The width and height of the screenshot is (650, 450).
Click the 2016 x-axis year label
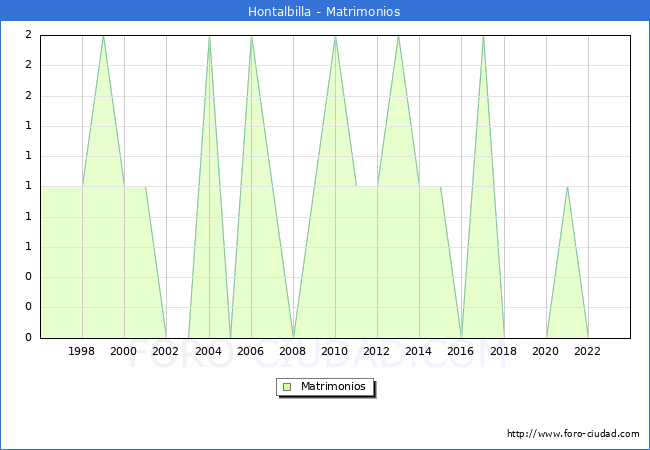tap(461, 351)
